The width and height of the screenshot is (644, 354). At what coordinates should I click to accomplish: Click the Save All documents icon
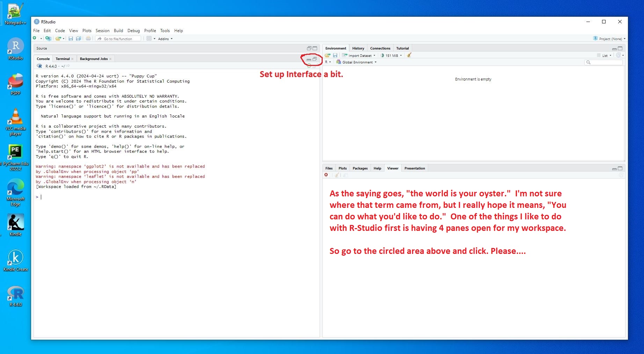[x=79, y=38]
